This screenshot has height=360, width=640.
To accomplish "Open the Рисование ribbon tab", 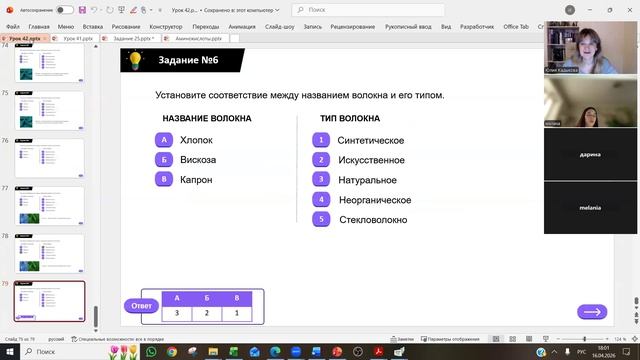I will tap(126, 27).
